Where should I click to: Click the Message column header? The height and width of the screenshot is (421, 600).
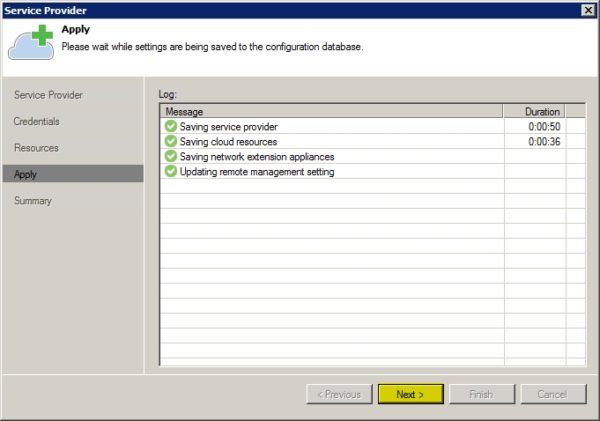pos(331,111)
